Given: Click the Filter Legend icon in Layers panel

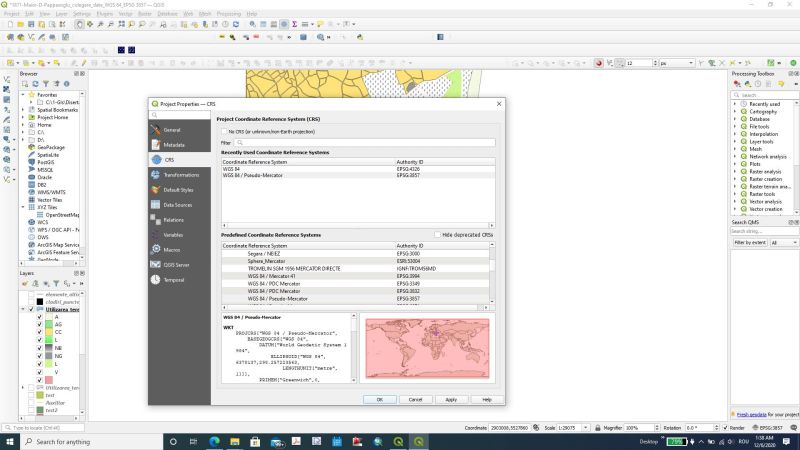Looking at the screenshot, I should (x=56, y=283).
